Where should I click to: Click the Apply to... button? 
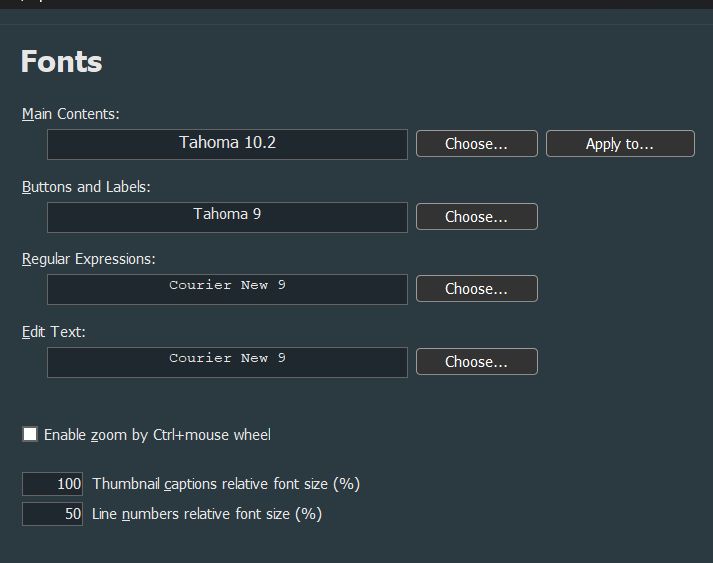(x=619, y=144)
